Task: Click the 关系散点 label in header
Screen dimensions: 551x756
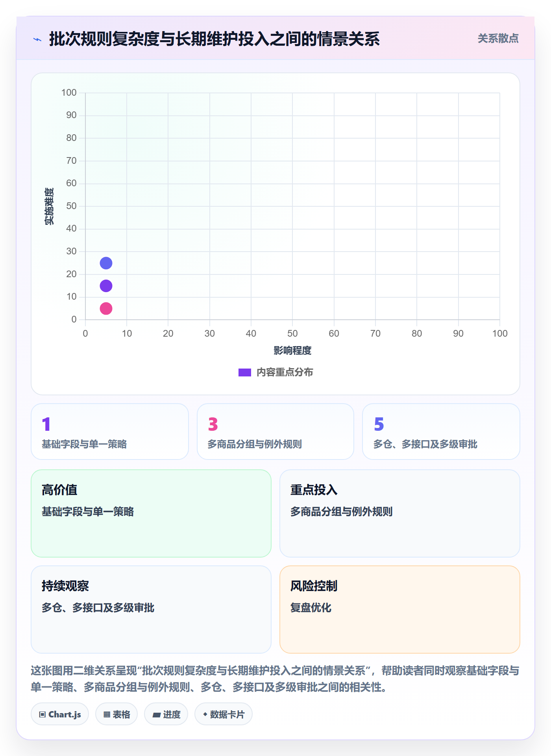Action: (x=498, y=39)
